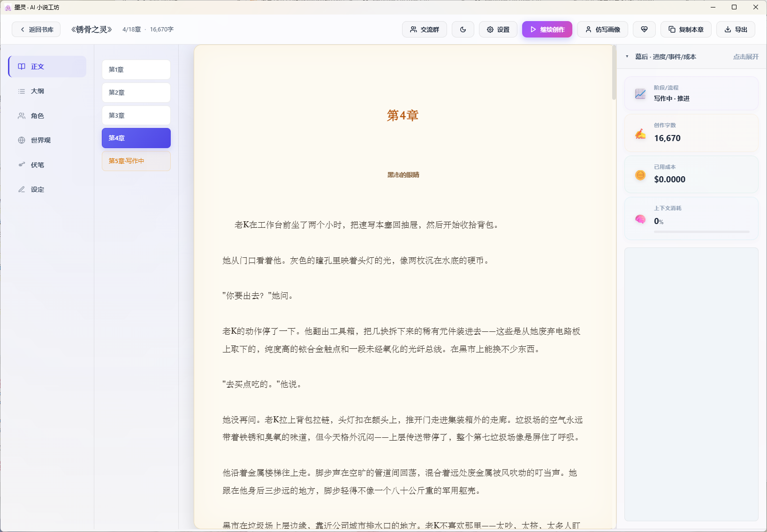Click the list icon beside 大纲
This screenshot has width=767, height=532.
coord(22,91)
